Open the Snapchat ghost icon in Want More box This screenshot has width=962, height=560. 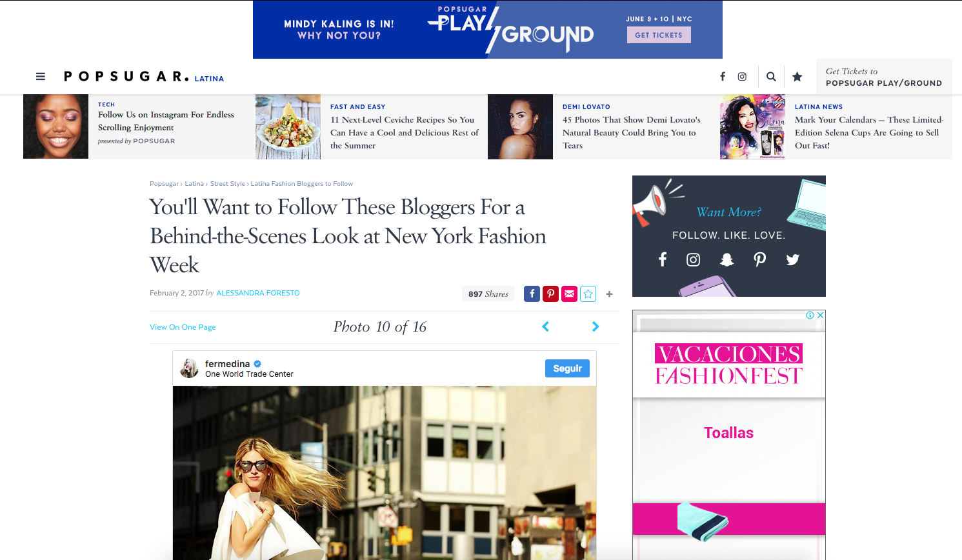[x=727, y=259]
